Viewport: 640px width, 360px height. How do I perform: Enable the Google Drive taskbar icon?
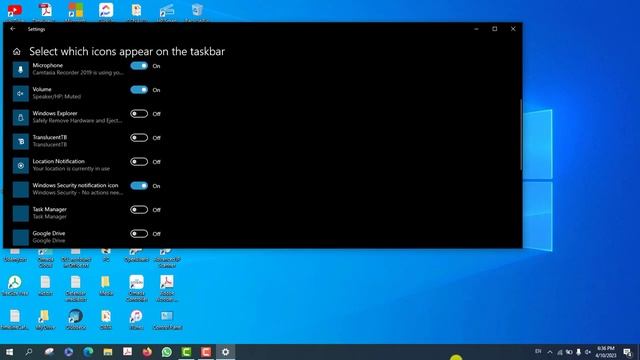(139, 234)
